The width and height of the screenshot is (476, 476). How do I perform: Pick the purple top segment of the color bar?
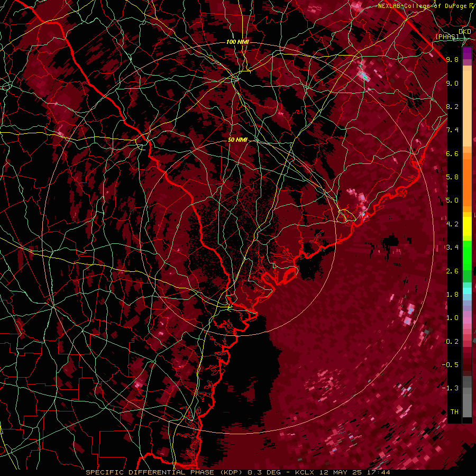point(467,53)
